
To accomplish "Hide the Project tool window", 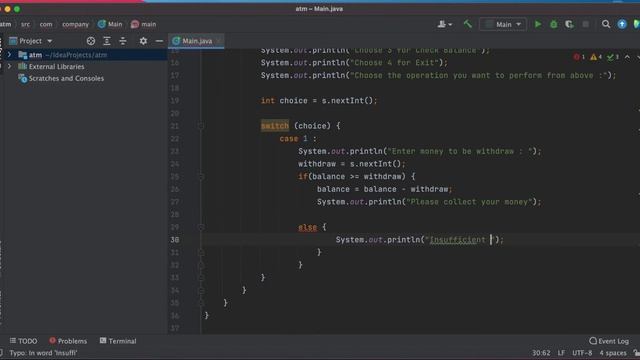I will (x=159, y=41).
